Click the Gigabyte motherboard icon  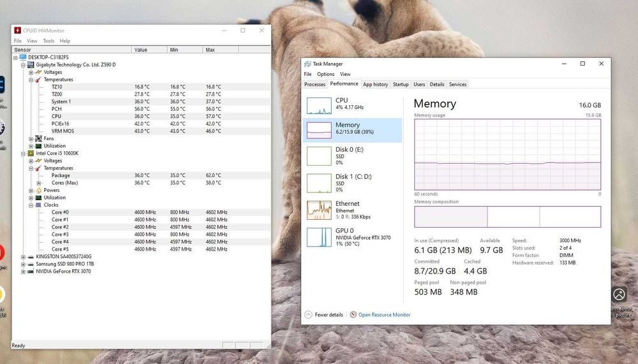[x=31, y=64]
